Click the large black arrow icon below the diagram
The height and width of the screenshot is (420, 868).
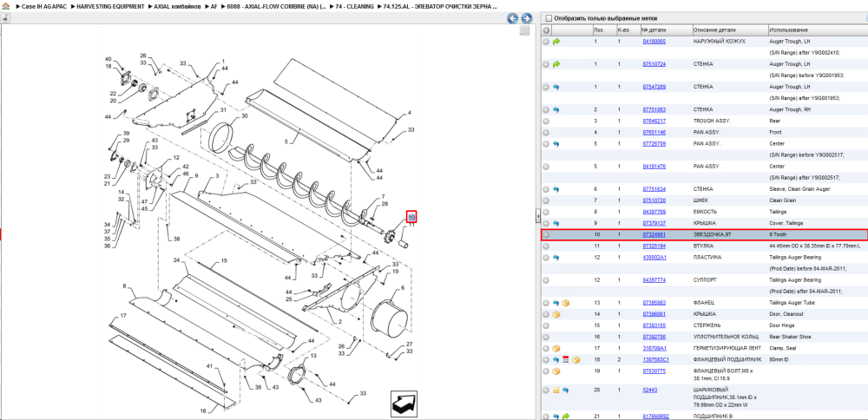404,404
